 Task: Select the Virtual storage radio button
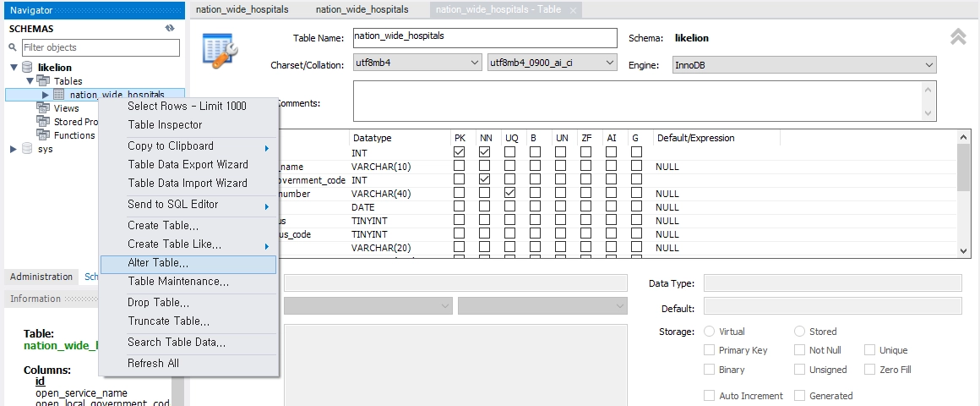[x=710, y=332]
